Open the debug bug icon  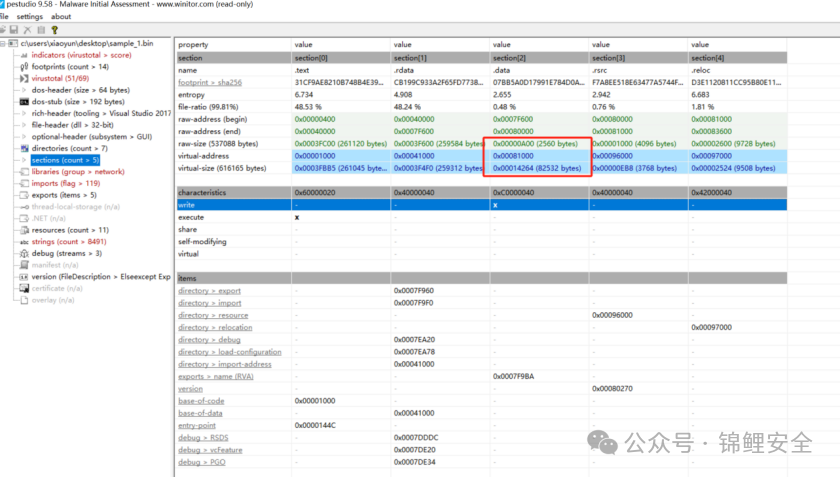[24, 254]
